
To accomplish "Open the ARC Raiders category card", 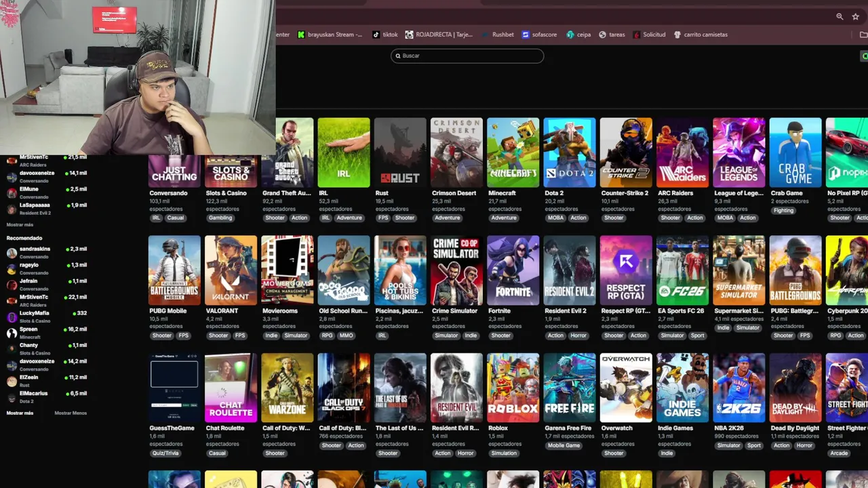I will pos(682,152).
